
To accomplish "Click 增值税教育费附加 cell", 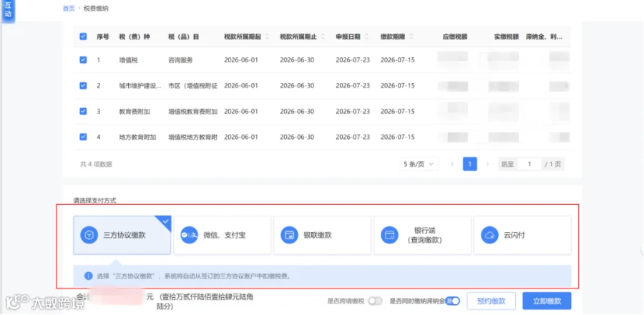I will [x=192, y=111].
